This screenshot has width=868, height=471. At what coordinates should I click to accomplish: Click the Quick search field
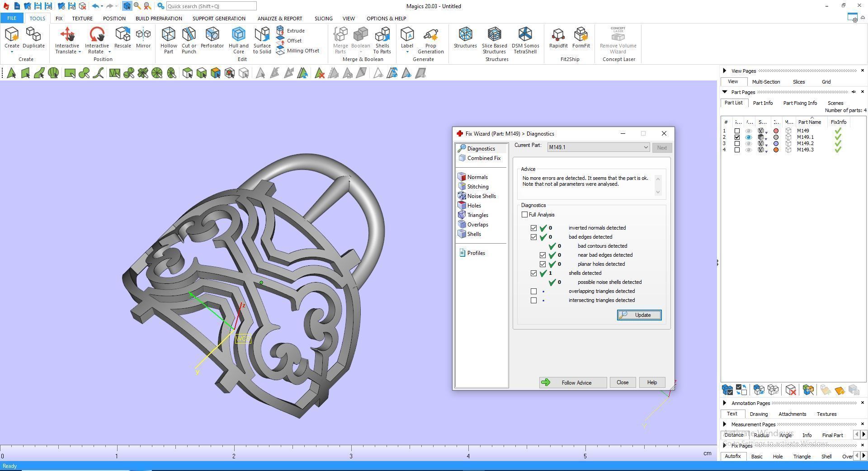coord(211,6)
